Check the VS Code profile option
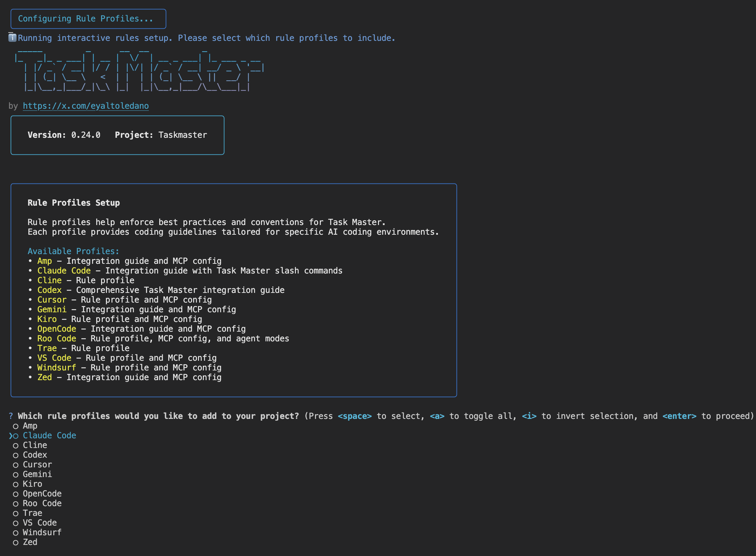Screen dimensions: 756x556 tap(16, 523)
